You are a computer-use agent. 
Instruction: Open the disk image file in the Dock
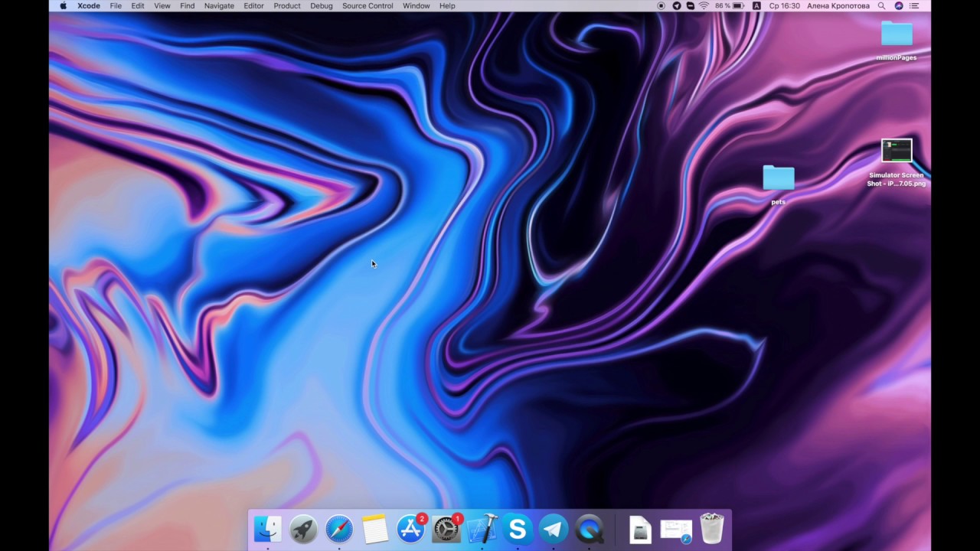pyautogui.click(x=640, y=529)
